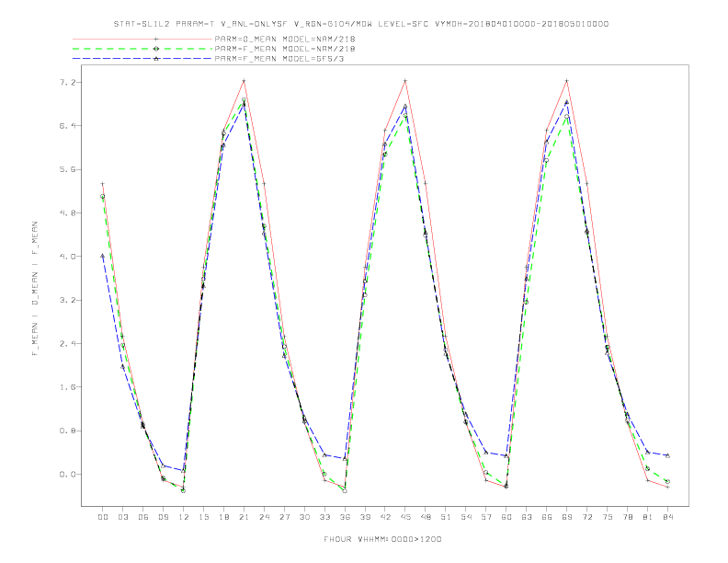Click x-axis tick label 84
728x563 pixels.
(667, 517)
